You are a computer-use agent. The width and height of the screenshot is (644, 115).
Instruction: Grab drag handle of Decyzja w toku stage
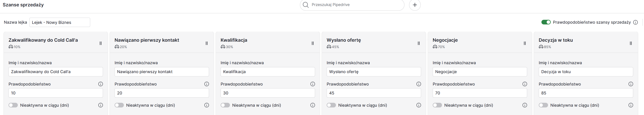630,43
